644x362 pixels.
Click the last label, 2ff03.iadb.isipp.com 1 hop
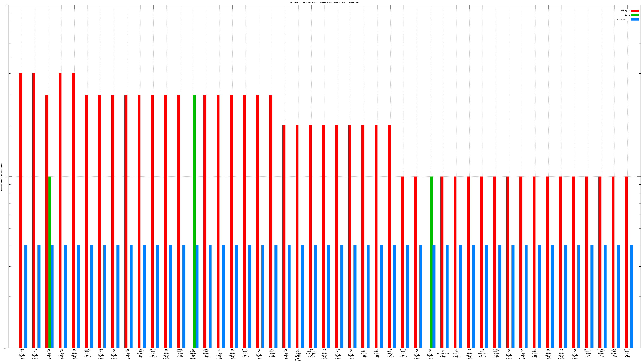click(x=628, y=353)
